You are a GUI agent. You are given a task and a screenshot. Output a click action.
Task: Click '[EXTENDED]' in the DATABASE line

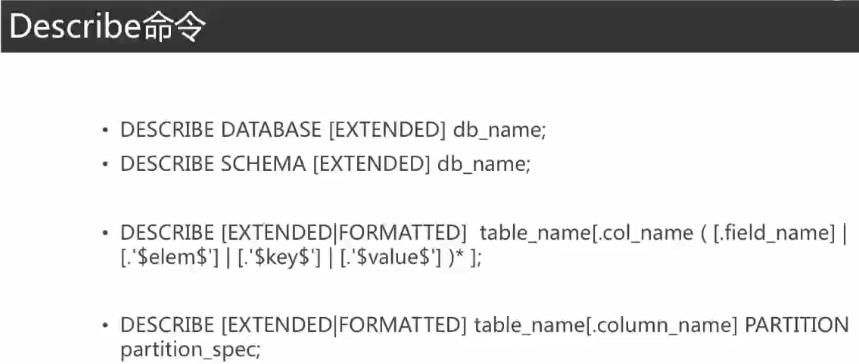(387, 130)
